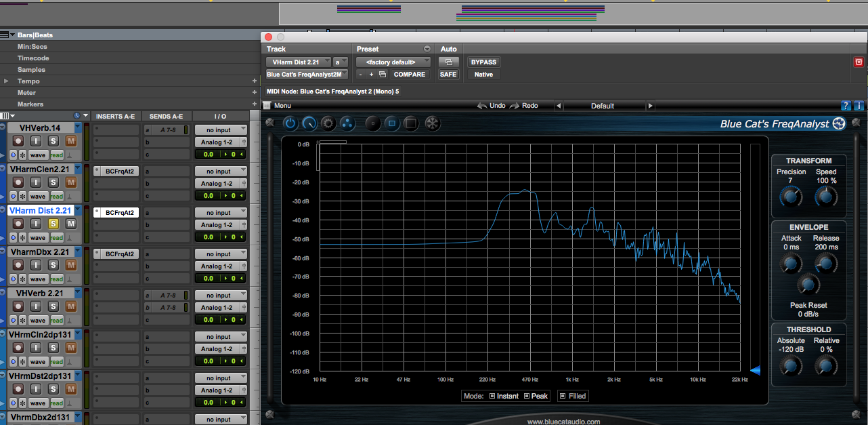This screenshot has height=425, width=868.
Task: Click the COMPARE button
Action: point(410,75)
